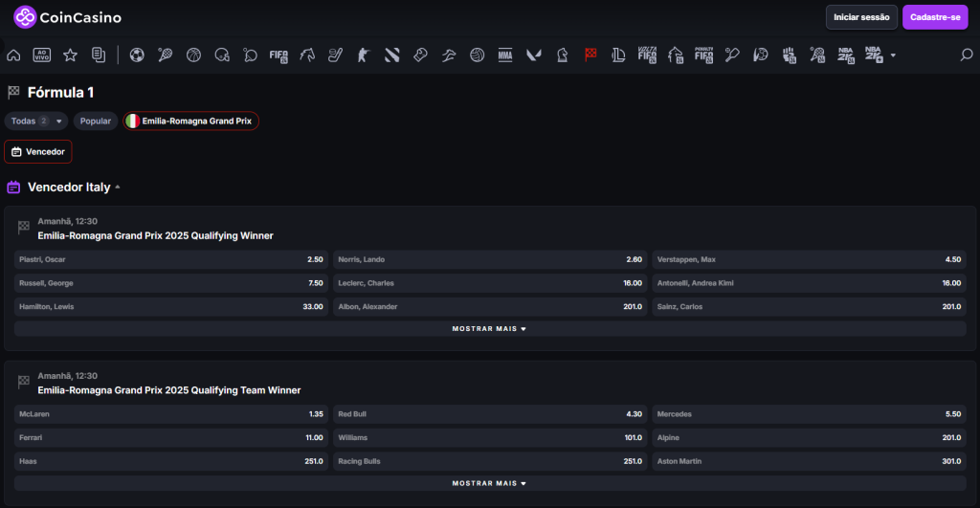Viewport: 980px width, 508px height.
Task: Click the CoinCasino logo
Action: pyautogui.click(x=68, y=17)
